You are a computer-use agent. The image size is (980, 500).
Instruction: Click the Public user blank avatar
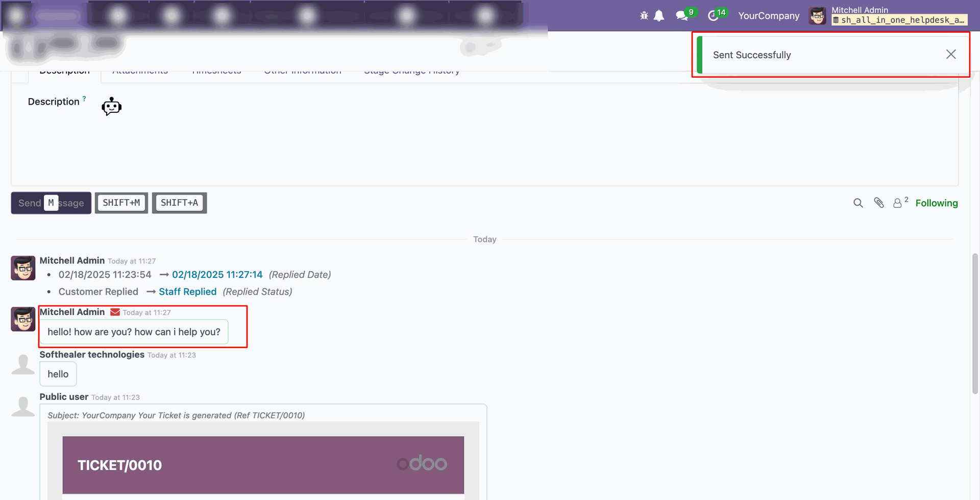click(x=23, y=407)
